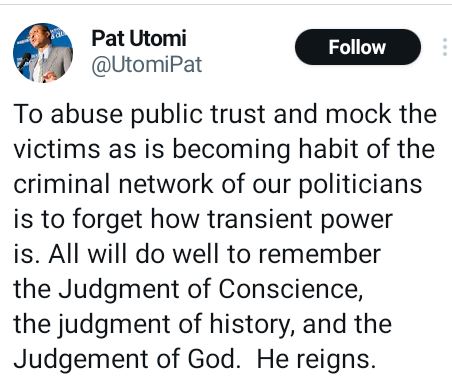Click the words "our politicians" in the tweet

click(x=337, y=185)
